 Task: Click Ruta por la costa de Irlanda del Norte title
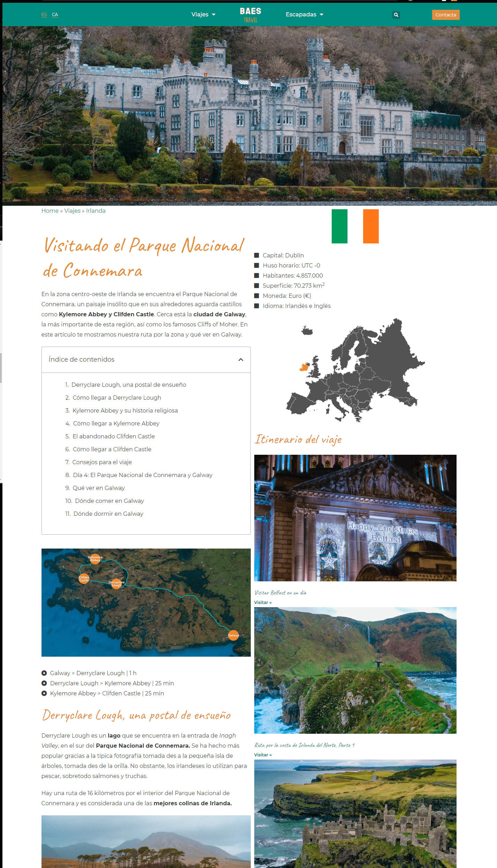(x=304, y=745)
